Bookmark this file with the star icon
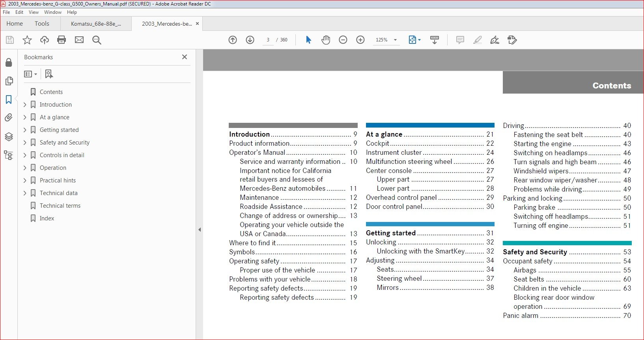This screenshot has height=340, width=644. (x=27, y=40)
